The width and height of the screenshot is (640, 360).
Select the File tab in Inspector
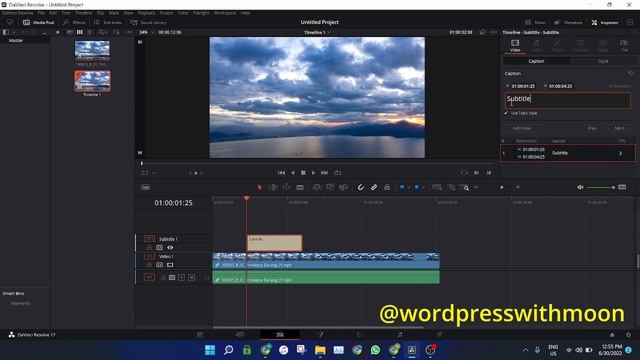[x=624, y=45]
